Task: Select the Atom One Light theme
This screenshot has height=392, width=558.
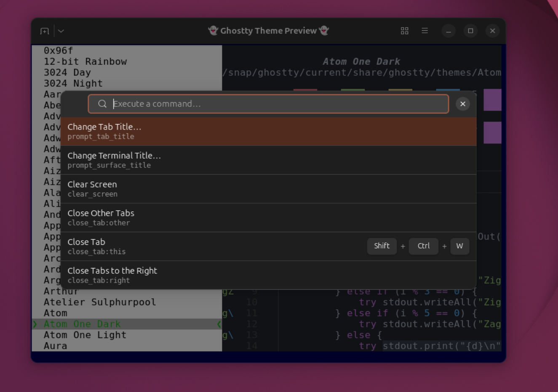Action: pyautogui.click(x=85, y=335)
